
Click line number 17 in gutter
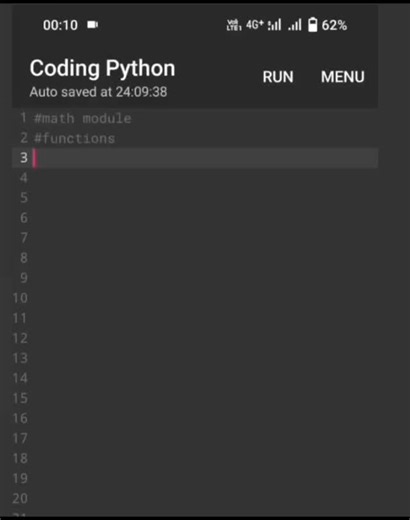click(20, 438)
